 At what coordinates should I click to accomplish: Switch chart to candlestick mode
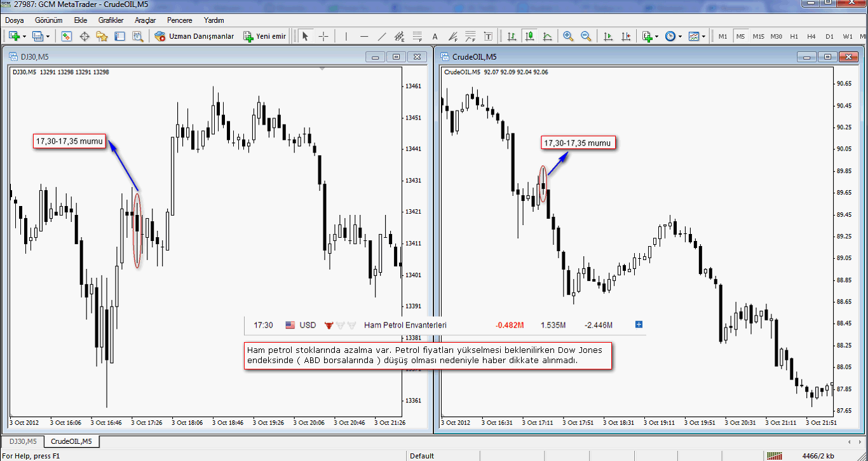529,36
